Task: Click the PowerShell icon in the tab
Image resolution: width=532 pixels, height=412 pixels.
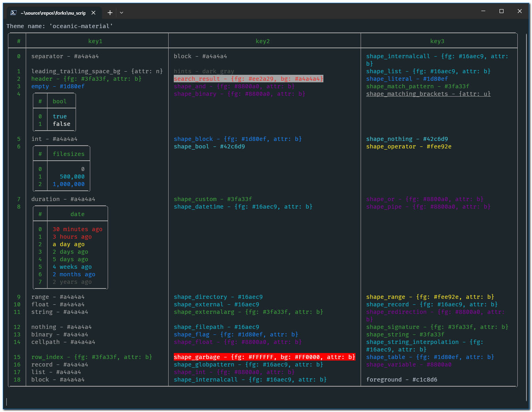Action: point(13,13)
